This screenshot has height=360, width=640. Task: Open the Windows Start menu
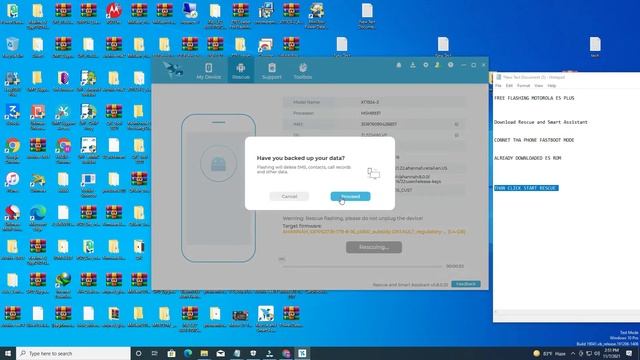[8, 353]
